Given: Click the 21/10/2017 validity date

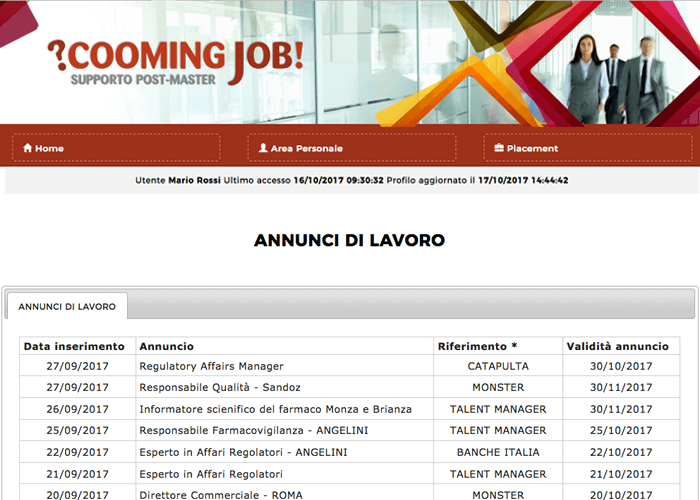Looking at the screenshot, I should coord(621,474).
